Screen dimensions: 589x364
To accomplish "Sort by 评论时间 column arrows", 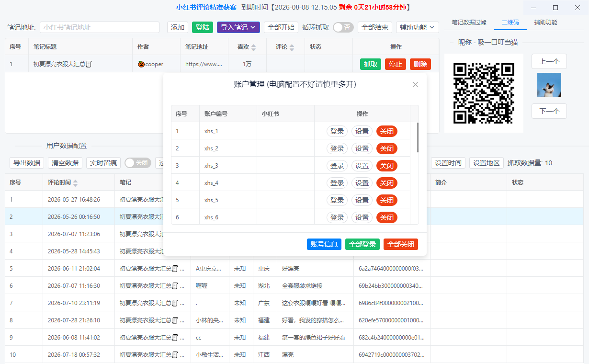I will pos(75,183).
